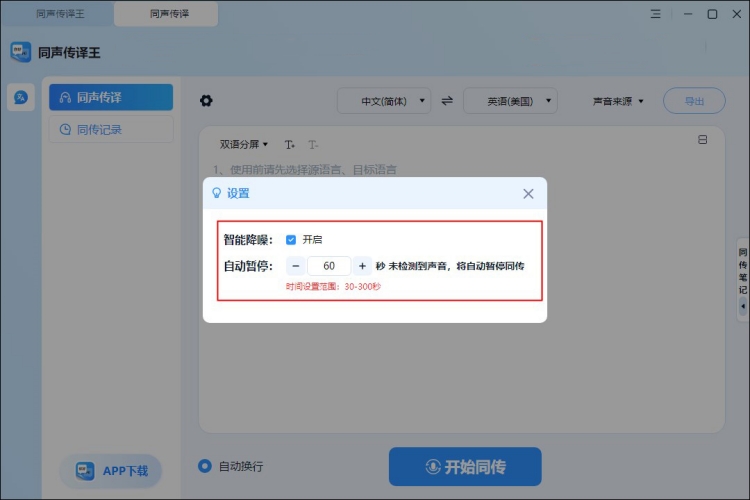The width and height of the screenshot is (750, 500).
Task: Open the settings gear icon
Action: click(206, 101)
